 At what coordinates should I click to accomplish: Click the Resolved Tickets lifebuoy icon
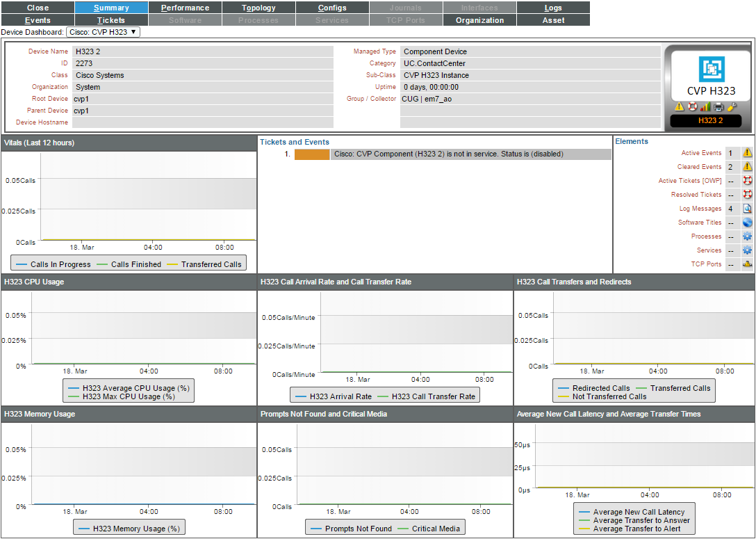(x=747, y=195)
